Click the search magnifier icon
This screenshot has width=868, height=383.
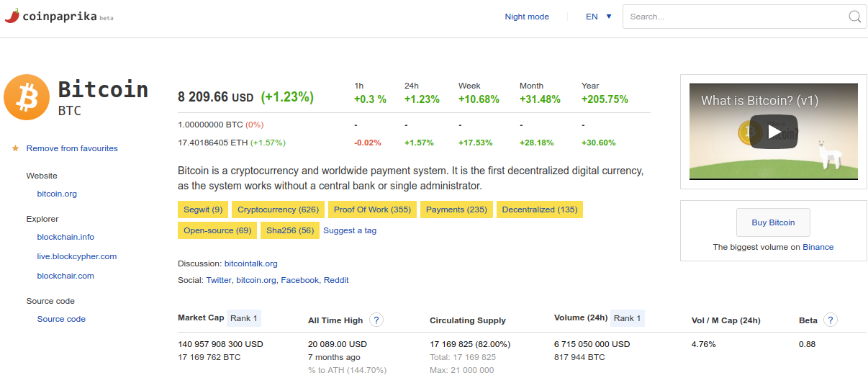tap(854, 17)
